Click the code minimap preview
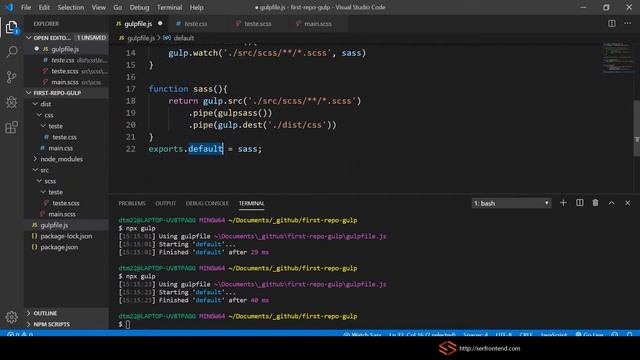This screenshot has height=360, width=640. click(617, 57)
